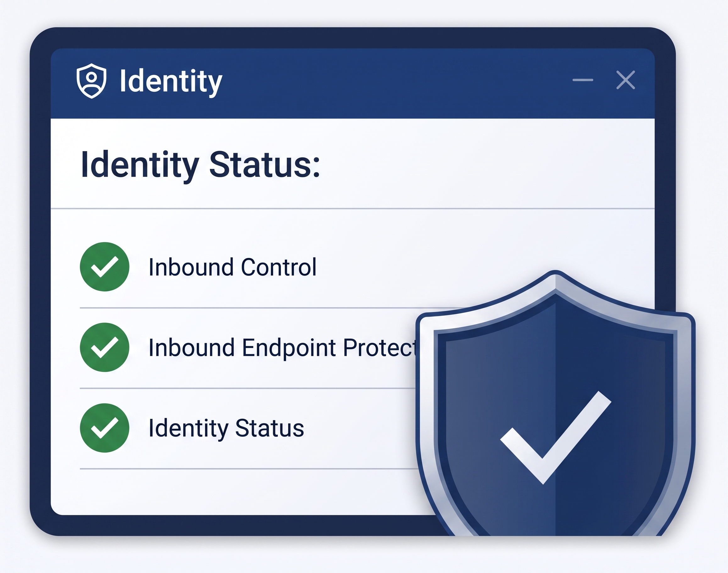Click the "Identity Status:" heading
Screen dimensions: 728x573
[x=200, y=165]
